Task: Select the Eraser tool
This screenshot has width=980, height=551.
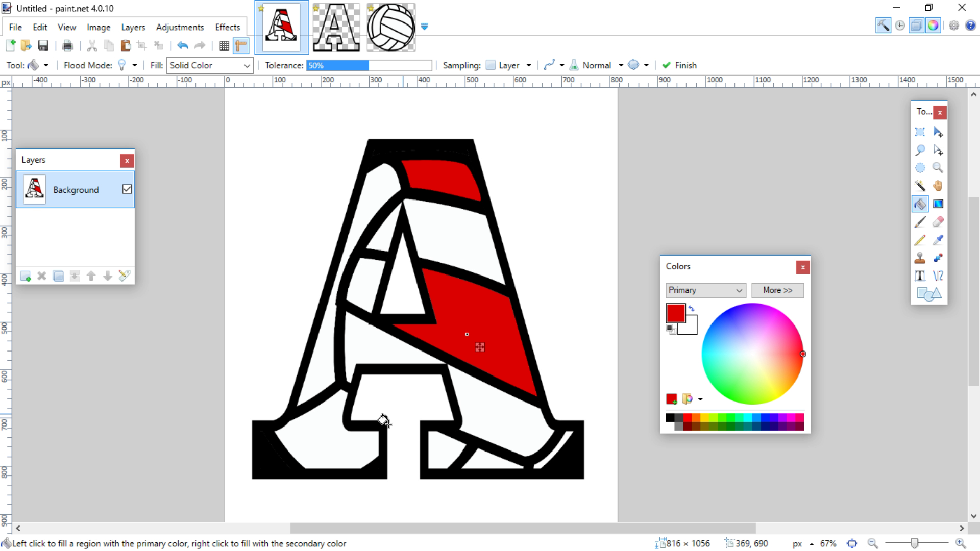Action: (938, 222)
